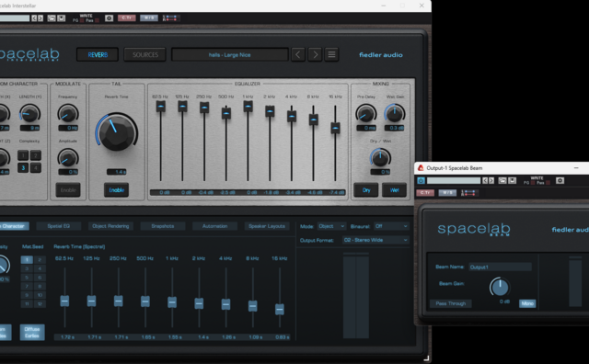The width and height of the screenshot is (589, 364).
Task: Open the hamburger preset menu
Action: coord(331,55)
